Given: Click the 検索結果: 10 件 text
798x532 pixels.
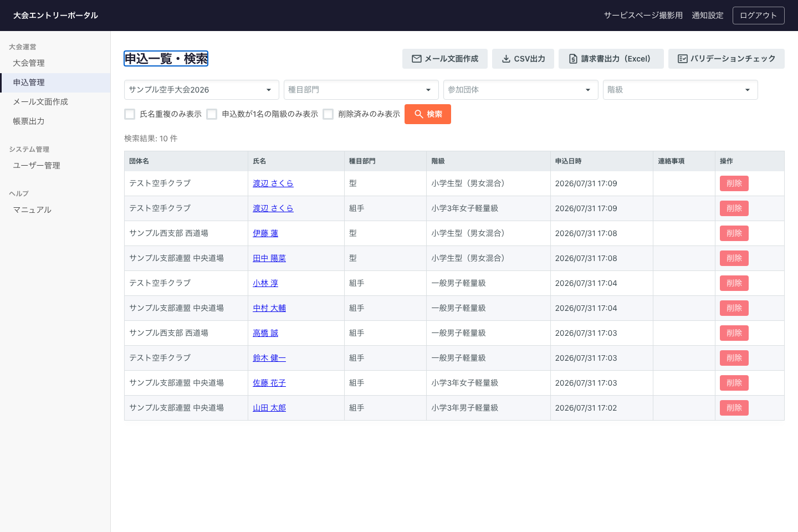Looking at the screenshot, I should click(x=151, y=139).
